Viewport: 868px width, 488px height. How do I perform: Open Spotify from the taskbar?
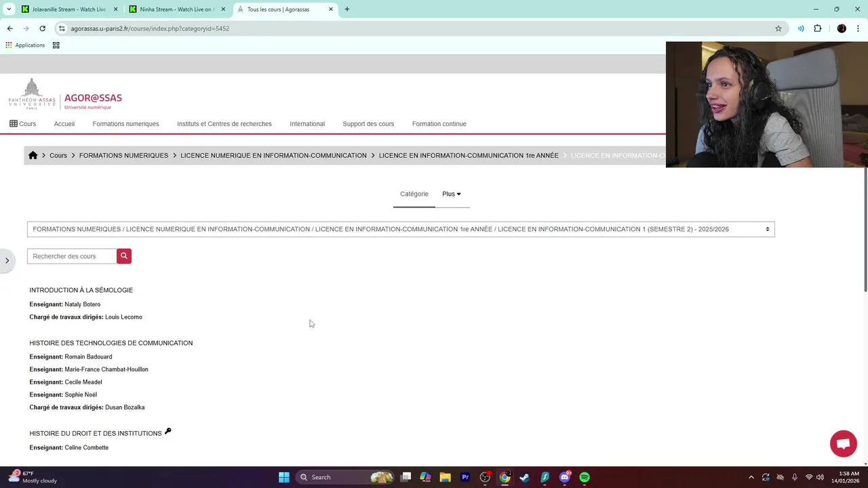(585, 477)
